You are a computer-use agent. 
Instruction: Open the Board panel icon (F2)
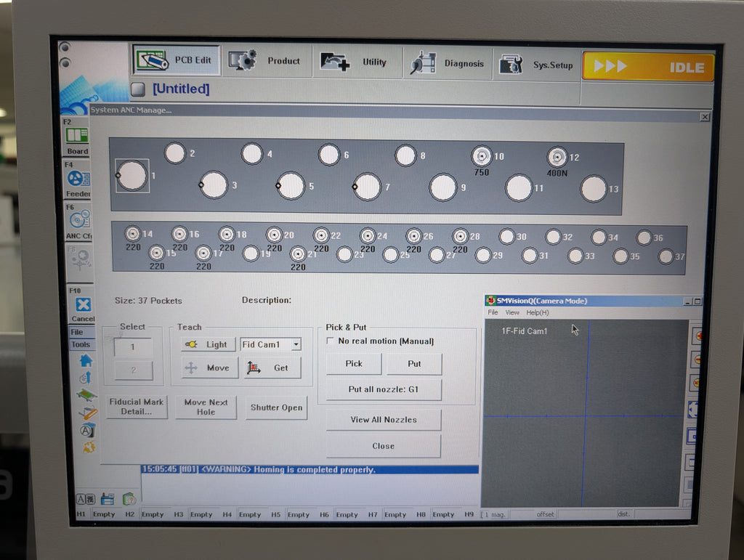point(77,136)
